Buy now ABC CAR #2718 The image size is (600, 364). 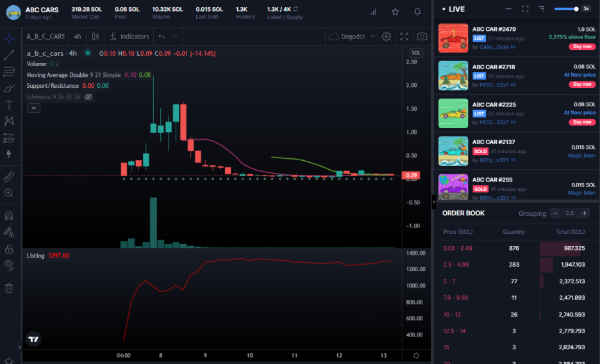pos(582,84)
